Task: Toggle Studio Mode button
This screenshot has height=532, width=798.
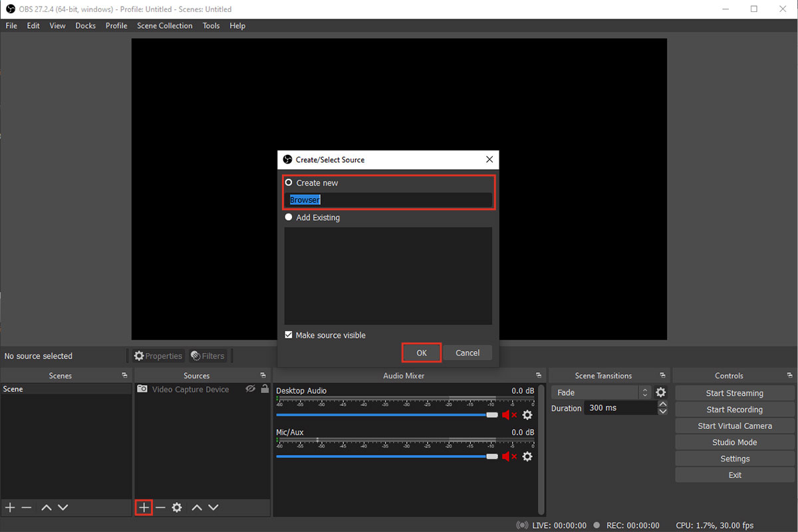Action: pos(735,442)
